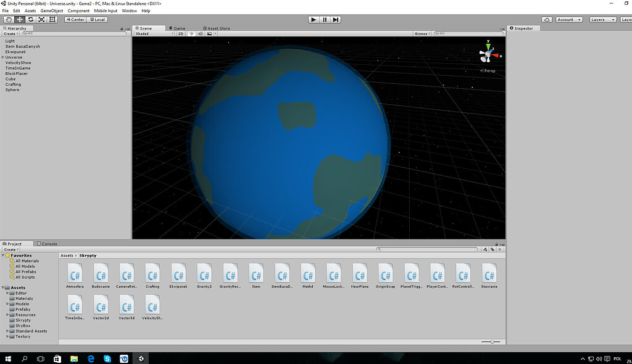Open the GameObject menu
This screenshot has width=632, height=364.
(51, 10)
